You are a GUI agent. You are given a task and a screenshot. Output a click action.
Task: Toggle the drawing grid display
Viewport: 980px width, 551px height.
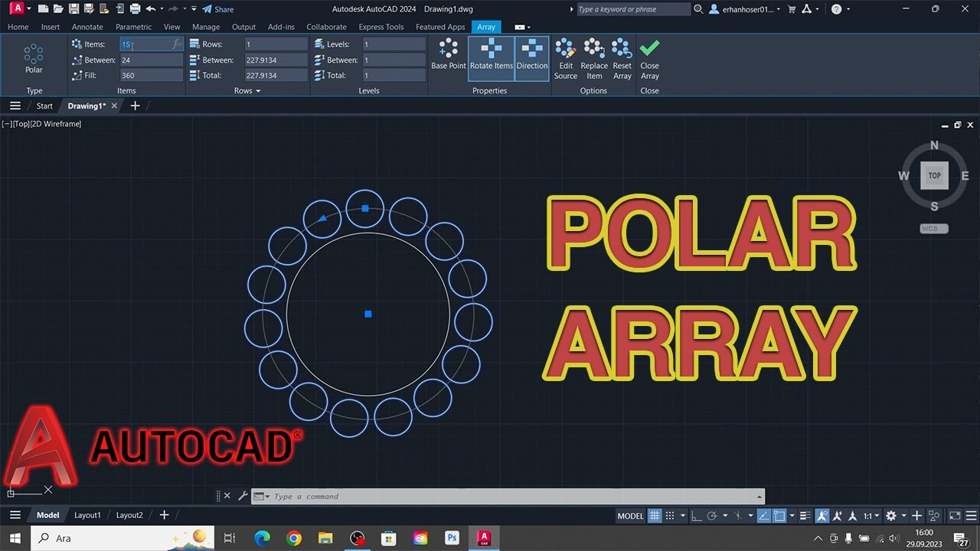[655, 516]
